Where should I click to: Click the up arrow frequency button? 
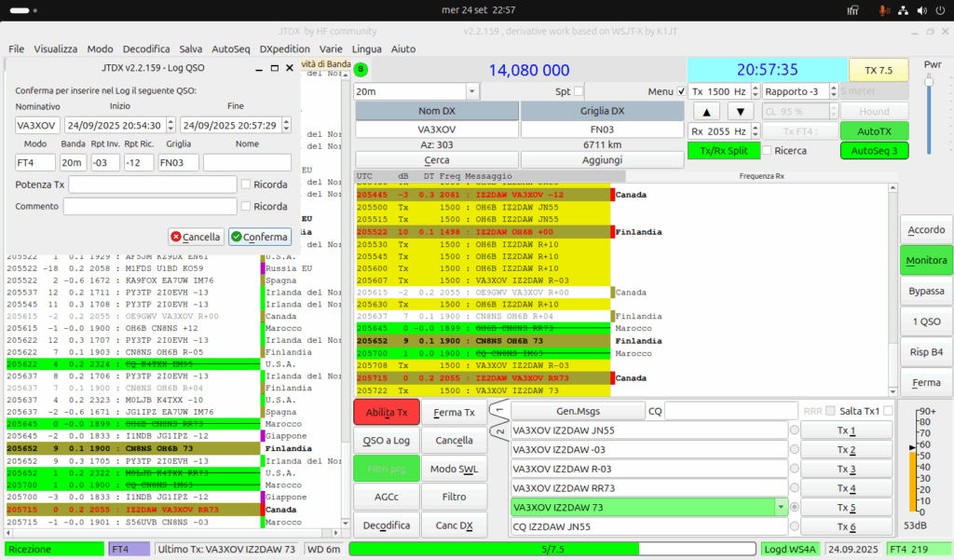pyautogui.click(x=706, y=112)
